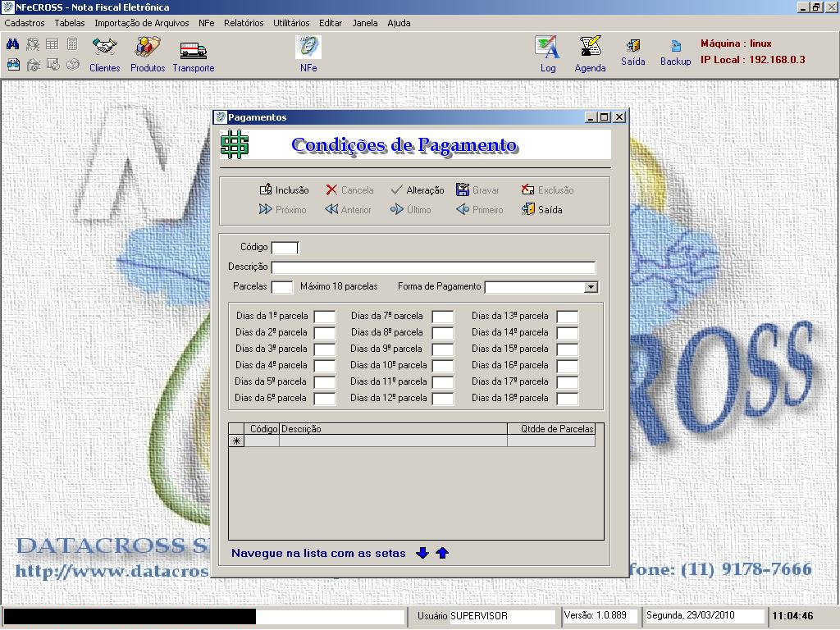Open the Importação de Arquivos menu
840x630 pixels.
click(141, 23)
